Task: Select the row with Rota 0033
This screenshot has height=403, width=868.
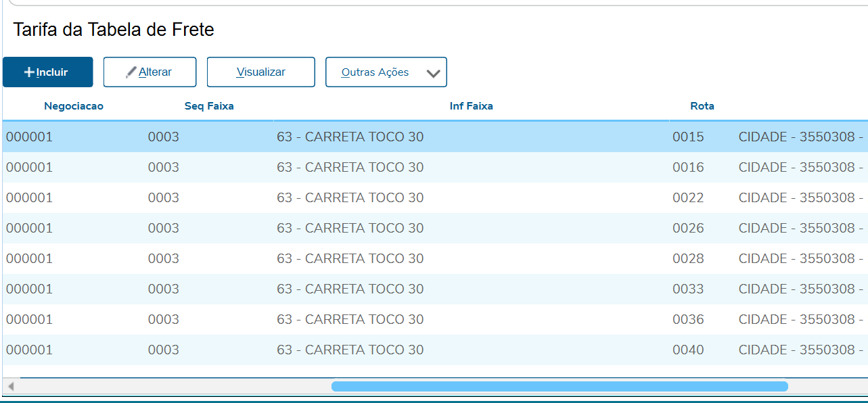Action: (435, 289)
